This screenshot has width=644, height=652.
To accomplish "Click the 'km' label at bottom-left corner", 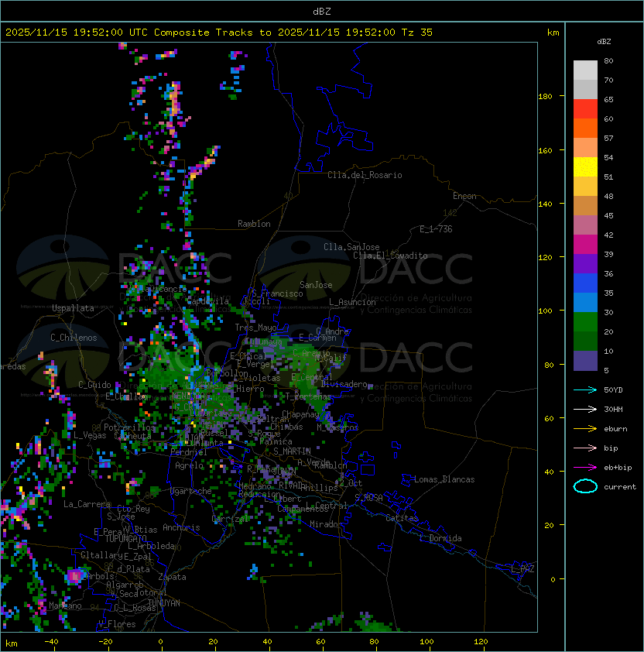I will tap(12, 643).
